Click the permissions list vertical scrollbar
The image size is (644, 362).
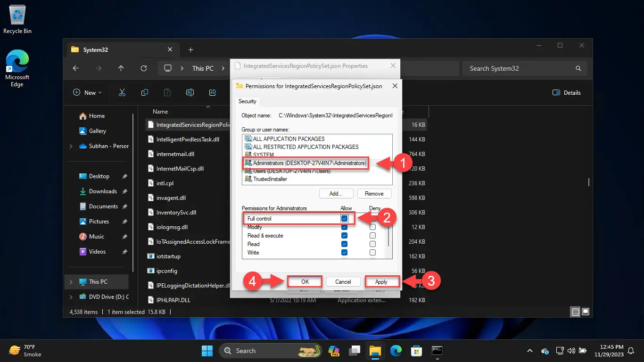coord(389,236)
